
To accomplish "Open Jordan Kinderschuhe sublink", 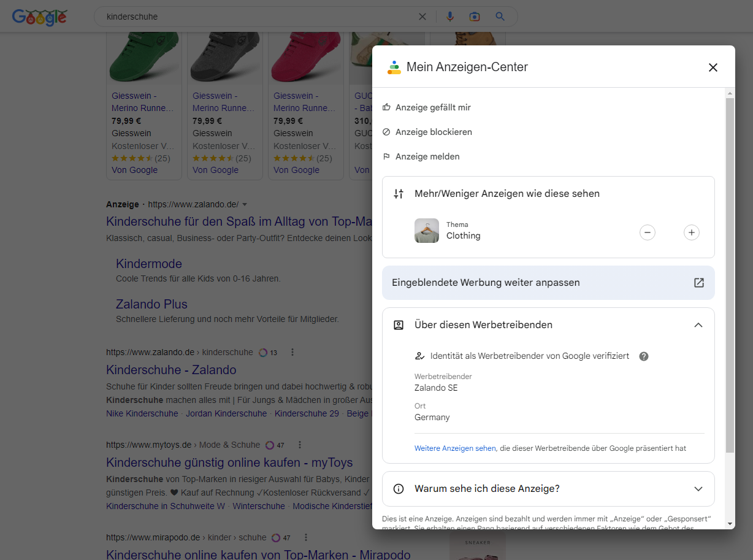I will pyautogui.click(x=226, y=413).
